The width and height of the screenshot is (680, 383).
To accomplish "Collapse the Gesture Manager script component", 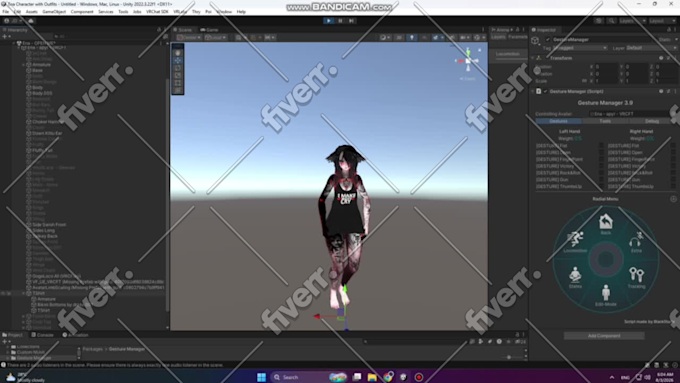I will click(533, 92).
